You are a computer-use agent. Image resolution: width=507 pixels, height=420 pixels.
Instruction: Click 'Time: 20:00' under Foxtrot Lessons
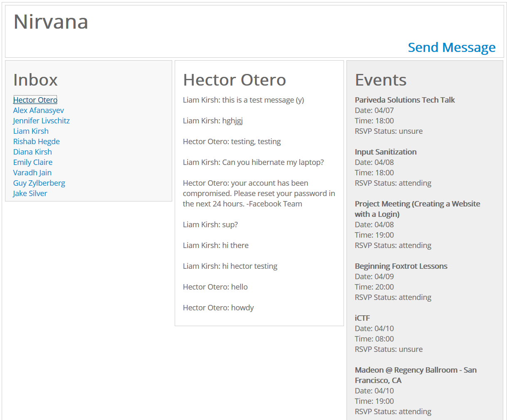tap(374, 287)
